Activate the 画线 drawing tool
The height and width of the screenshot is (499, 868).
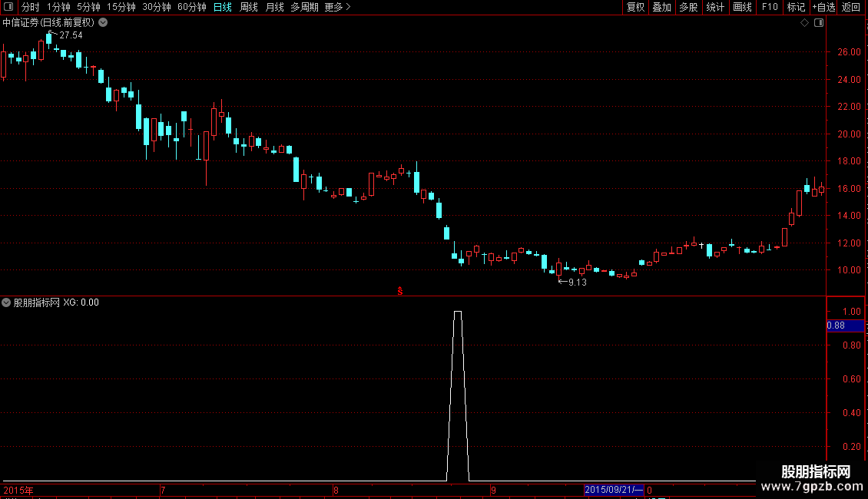(742, 7)
